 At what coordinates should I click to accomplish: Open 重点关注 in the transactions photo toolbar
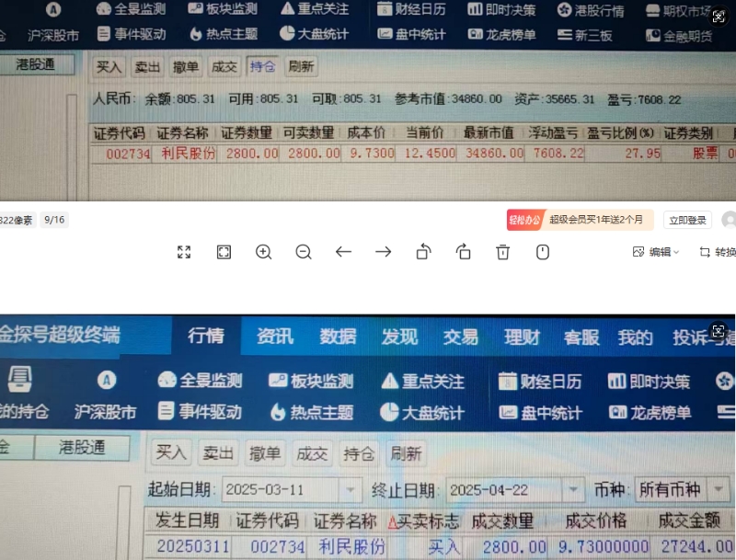click(x=422, y=382)
